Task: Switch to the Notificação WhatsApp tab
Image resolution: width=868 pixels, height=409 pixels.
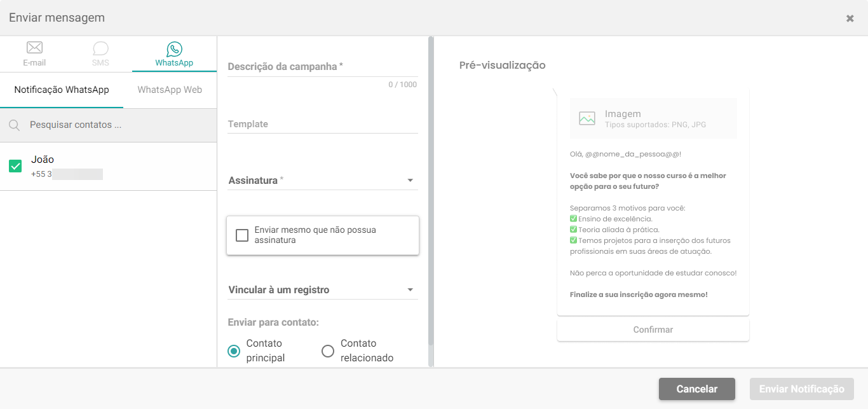Action: pyautogui.click(x=62, y=90)
